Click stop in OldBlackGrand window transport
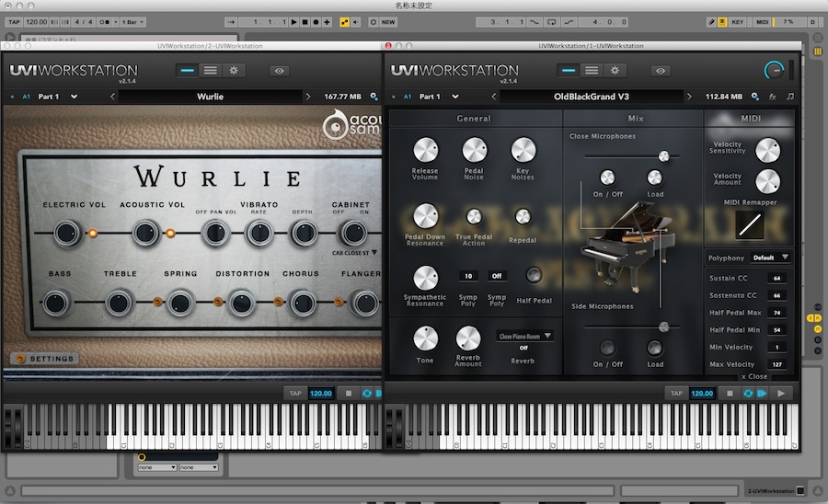828x504 pixels. (730, 393)
